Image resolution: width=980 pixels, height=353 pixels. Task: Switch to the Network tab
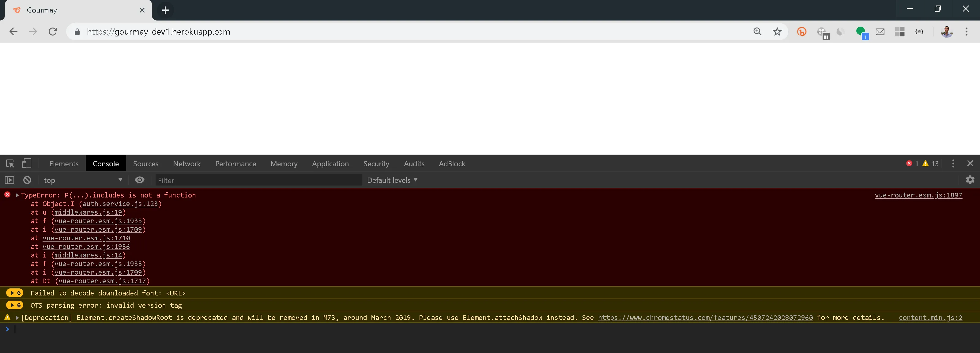point(187,163)
